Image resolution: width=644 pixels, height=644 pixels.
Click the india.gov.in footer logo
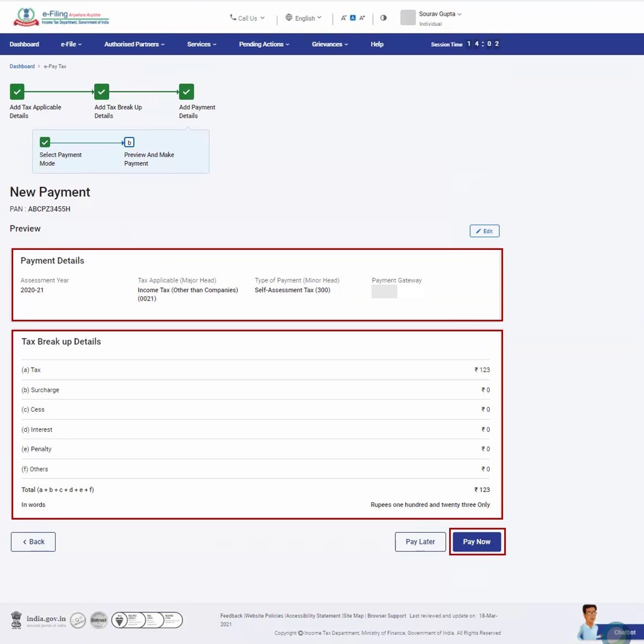39,620
